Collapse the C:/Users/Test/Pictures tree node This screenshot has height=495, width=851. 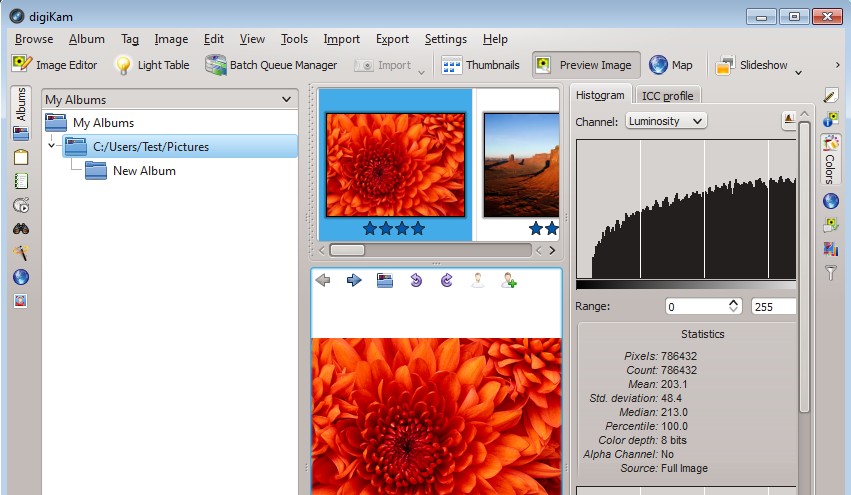point(52,147)
